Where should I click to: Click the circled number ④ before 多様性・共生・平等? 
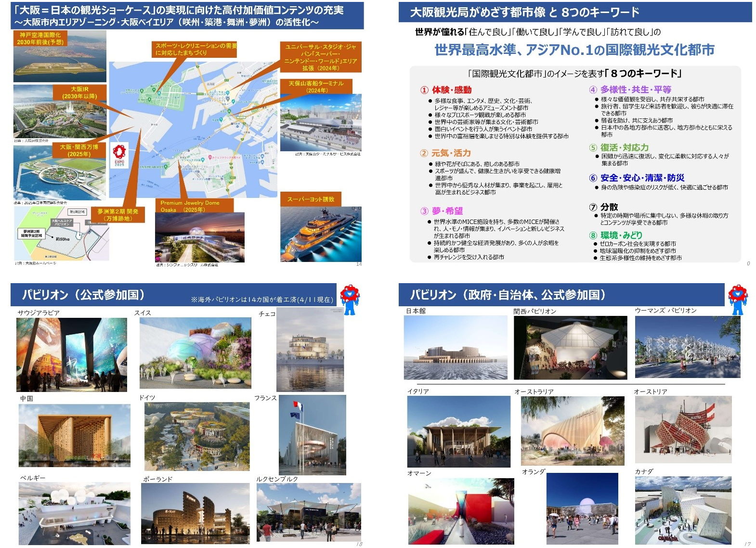coord(593,90)
